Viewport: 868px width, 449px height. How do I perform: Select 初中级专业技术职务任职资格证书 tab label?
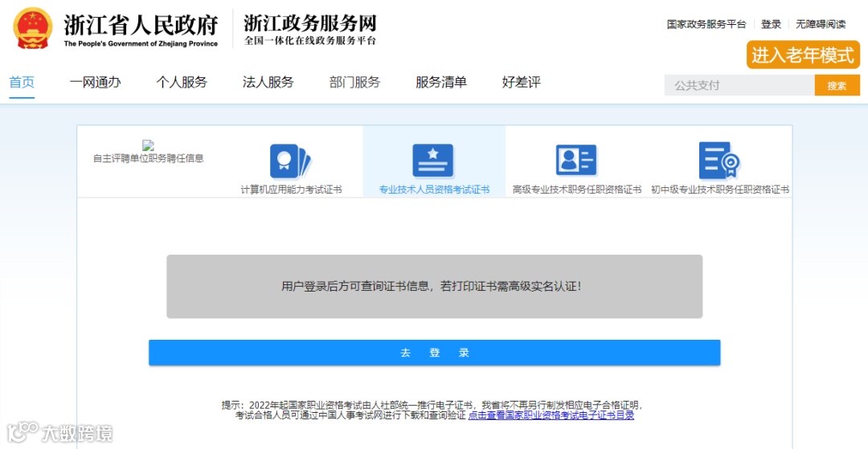(x=719, y=190)
